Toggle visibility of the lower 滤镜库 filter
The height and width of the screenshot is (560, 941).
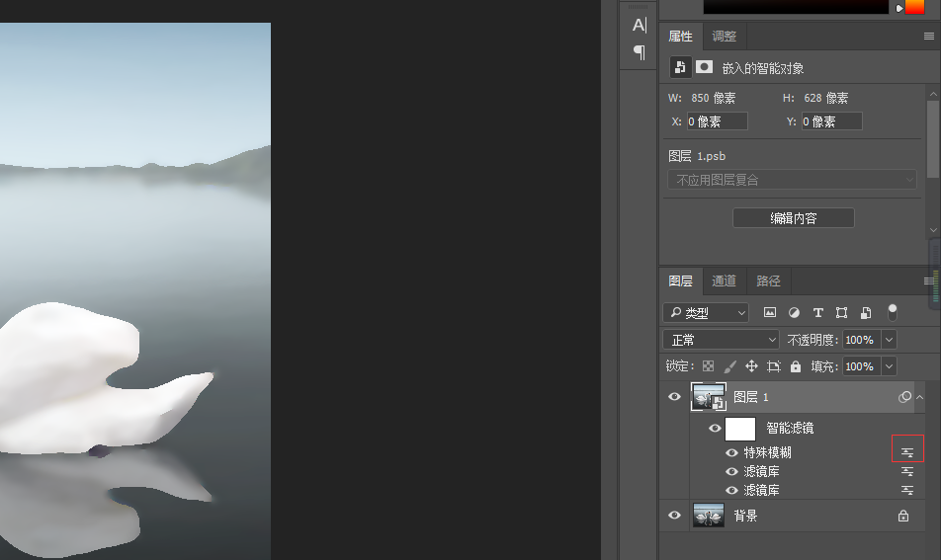pos(731,490)
